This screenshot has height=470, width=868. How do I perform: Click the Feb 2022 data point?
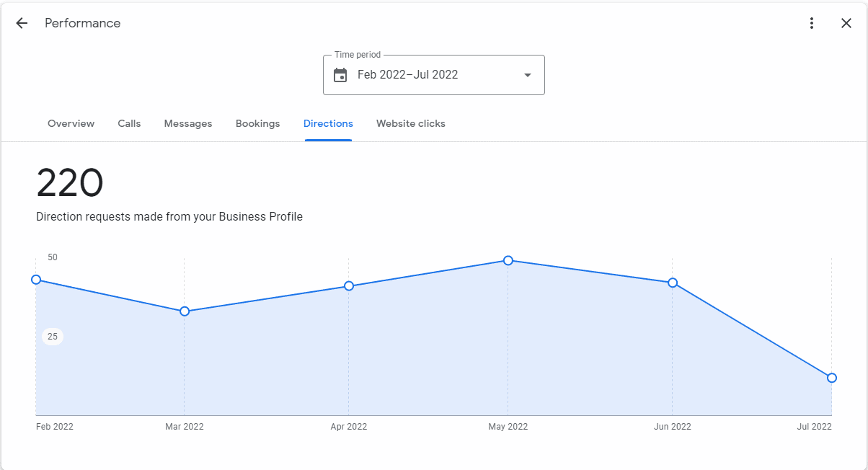(x=36, y=280)
